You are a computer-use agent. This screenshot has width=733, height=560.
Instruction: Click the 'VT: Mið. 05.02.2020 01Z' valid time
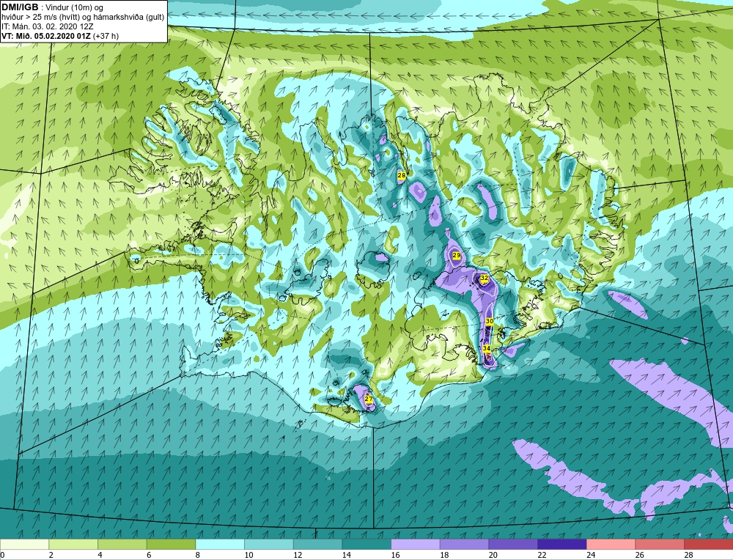point(47,36)
